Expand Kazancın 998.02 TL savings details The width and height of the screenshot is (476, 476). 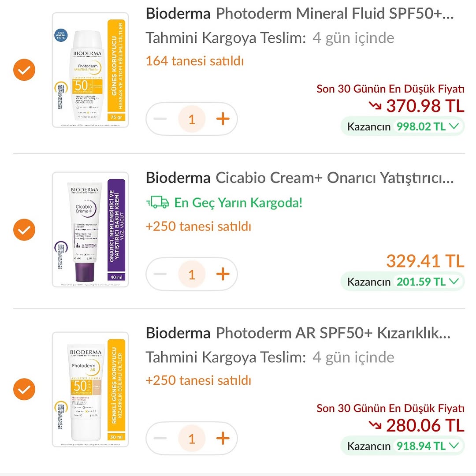(x=454, y=127)
